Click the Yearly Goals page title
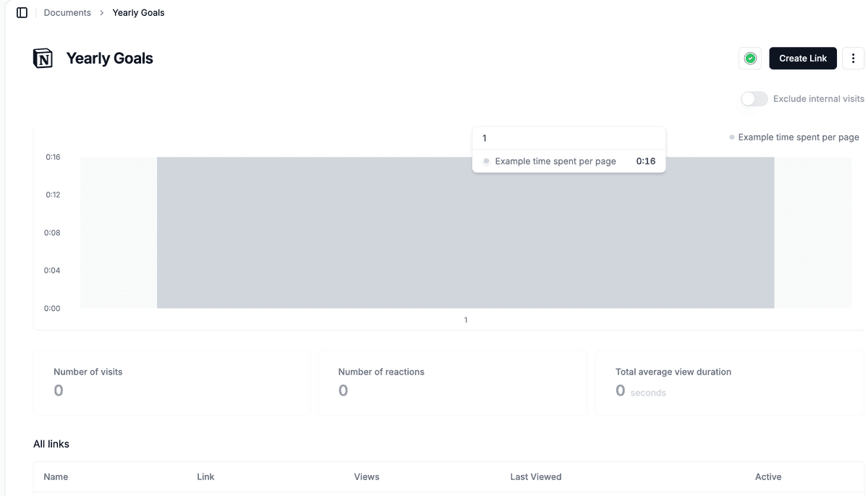 click(109, 59)
